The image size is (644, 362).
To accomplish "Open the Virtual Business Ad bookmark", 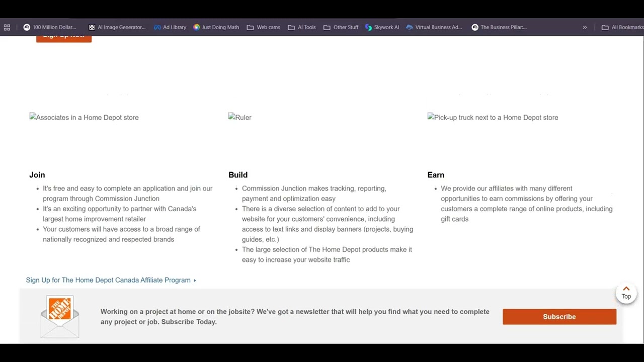I will point(434,27).
